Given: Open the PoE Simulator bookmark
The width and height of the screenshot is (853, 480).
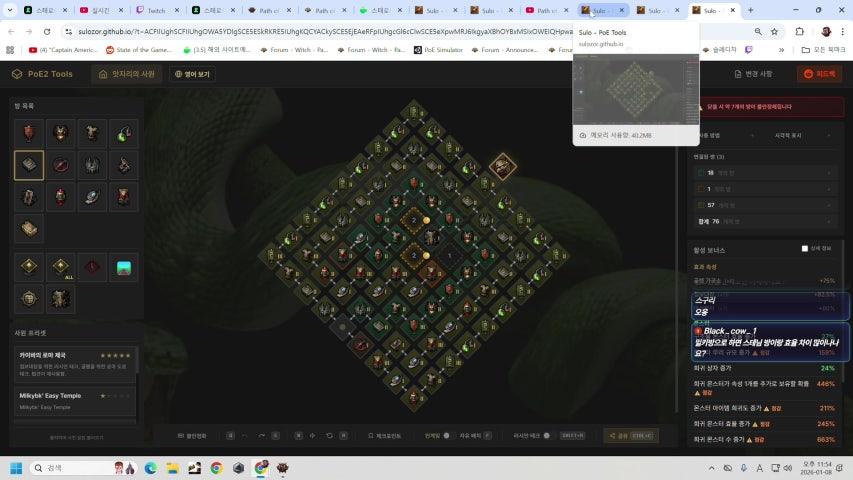Looking at the screenshot, I should click(438, 50).
